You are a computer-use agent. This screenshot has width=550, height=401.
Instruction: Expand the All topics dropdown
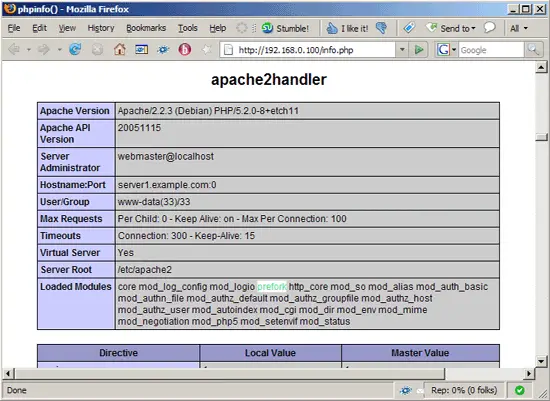(519, 28)
